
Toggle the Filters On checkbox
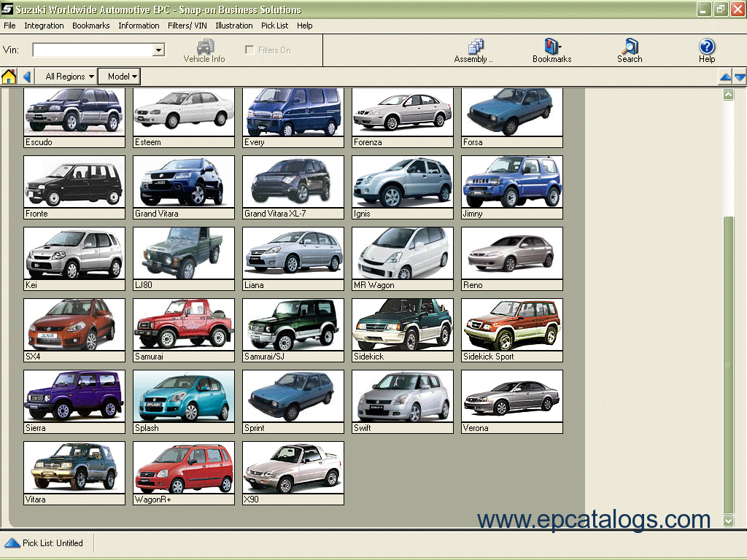click(x=250, y=50)
